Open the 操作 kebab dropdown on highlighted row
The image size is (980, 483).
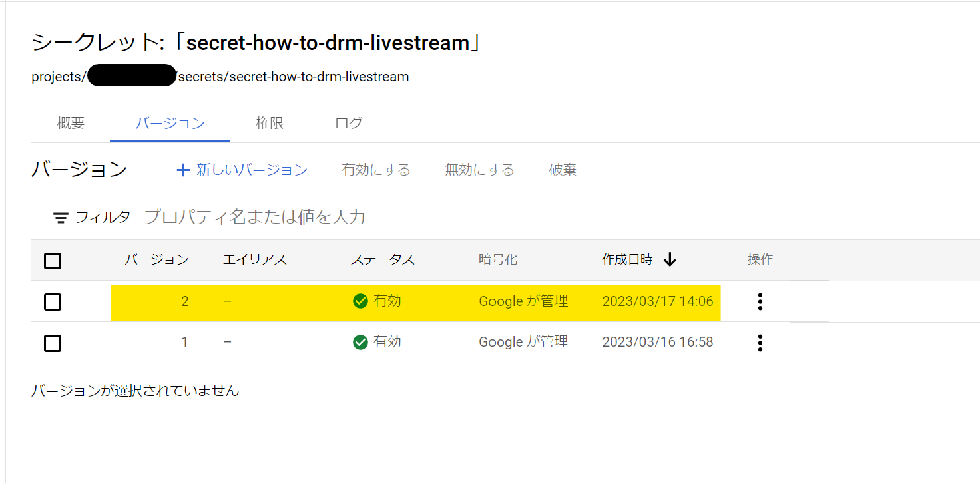point(760,301)
